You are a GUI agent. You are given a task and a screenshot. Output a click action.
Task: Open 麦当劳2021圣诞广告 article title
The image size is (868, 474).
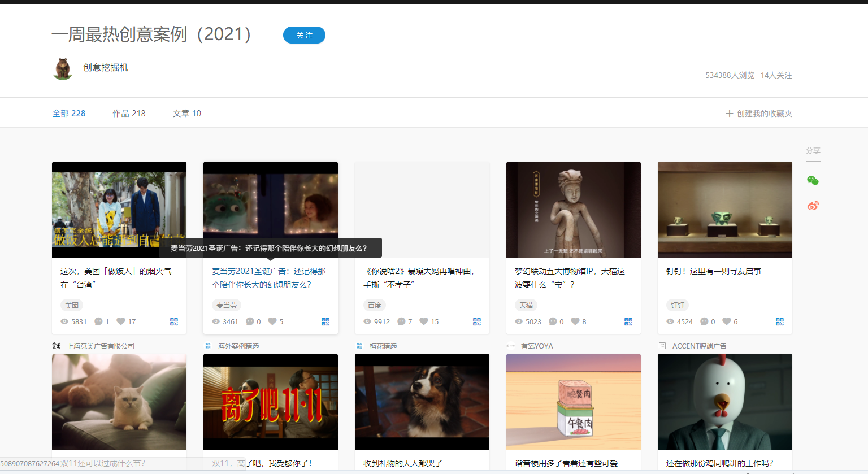[269, 278]
